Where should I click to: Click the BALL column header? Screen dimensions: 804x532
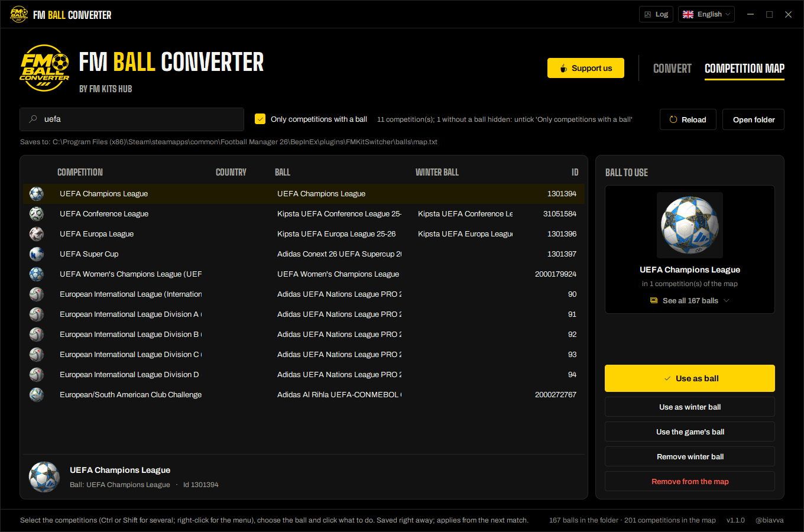[x=283, y=172]
